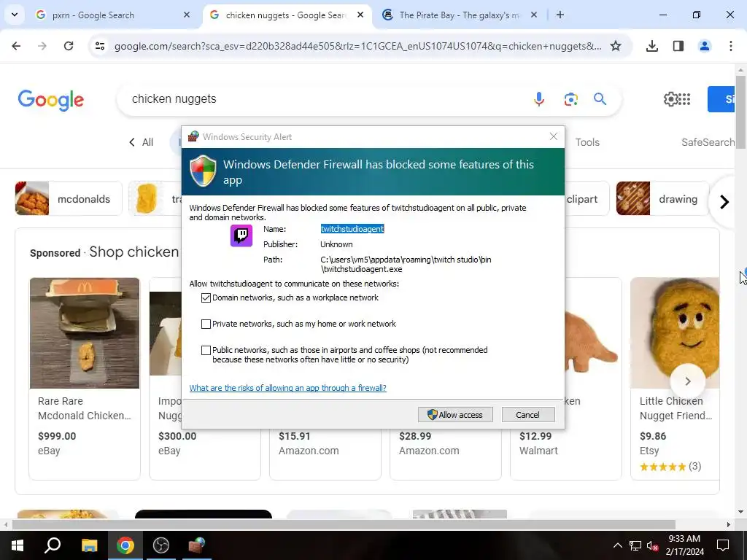Open Google quick settings gear
This screenshot has height=560, width=747.
pos(670,99)
